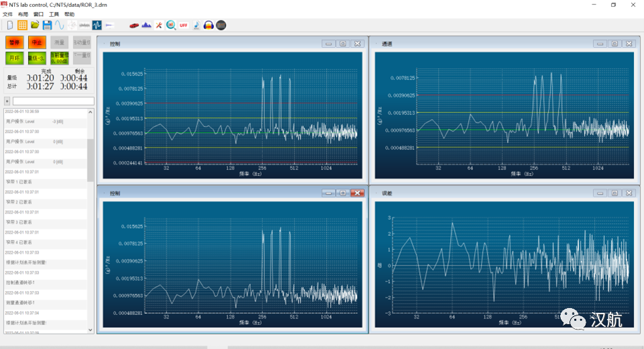644x349 pixels.
Task: Click the log scrollbar down arrow
Action: click(91, 330)
